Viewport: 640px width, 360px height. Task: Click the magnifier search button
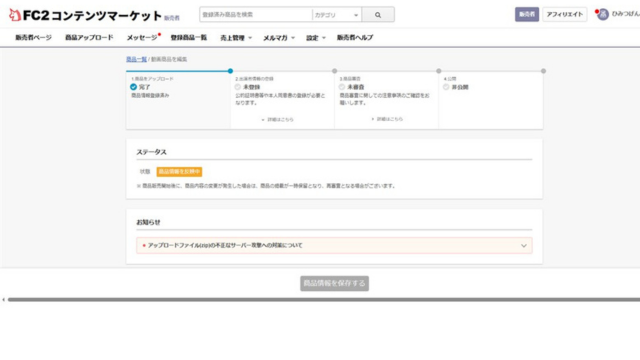[x=378, y=15]
